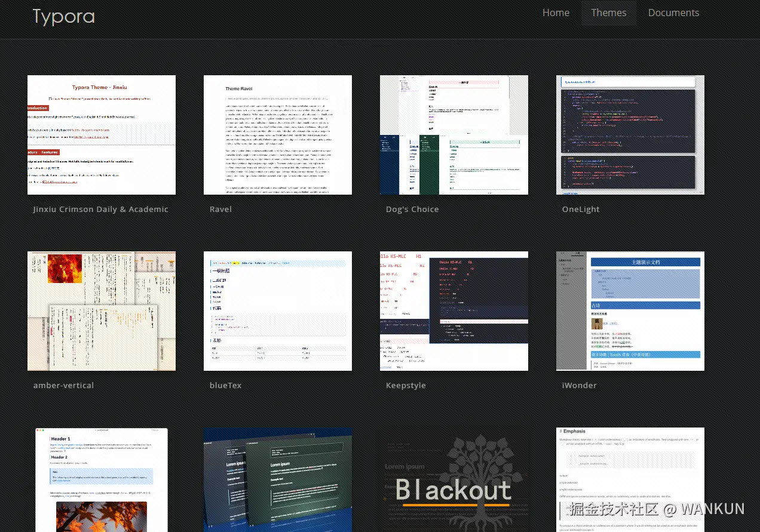This screenshot has height=532, width=760.
Task: Open the iWonder theme thumbnail
Action: 630,311
